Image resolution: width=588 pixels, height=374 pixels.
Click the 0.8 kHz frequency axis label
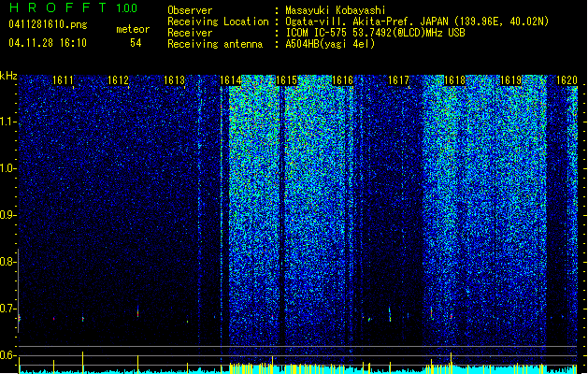click(7, 262)
